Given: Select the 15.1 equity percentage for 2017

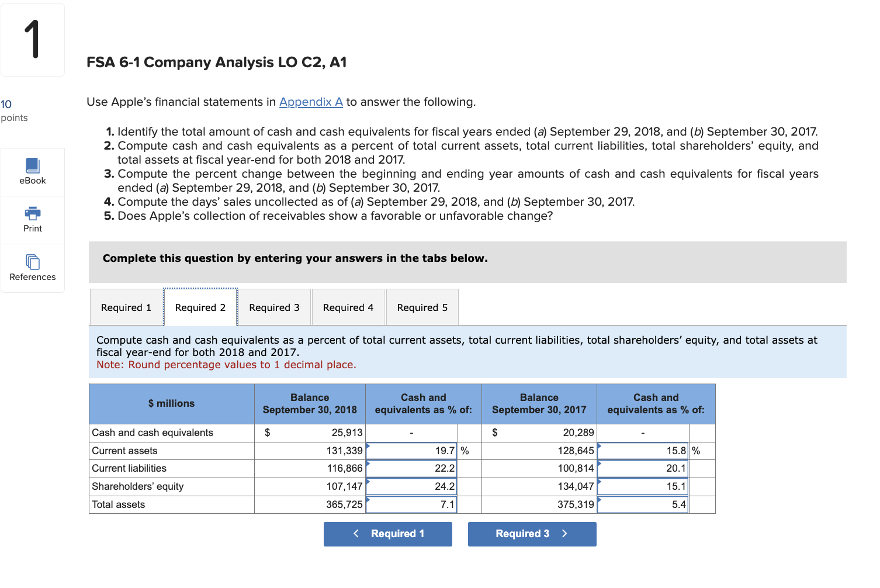Looking at the screenshot, I should [x=642, y=486].
